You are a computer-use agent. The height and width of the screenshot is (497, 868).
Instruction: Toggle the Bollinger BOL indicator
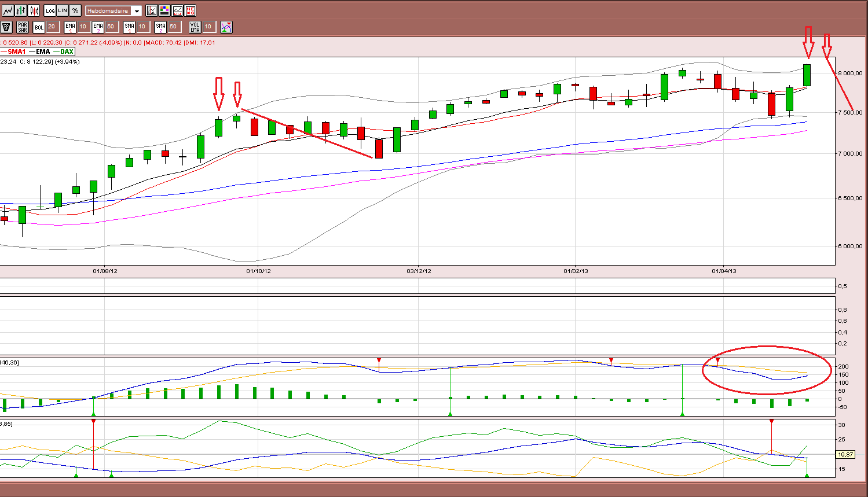39,27
